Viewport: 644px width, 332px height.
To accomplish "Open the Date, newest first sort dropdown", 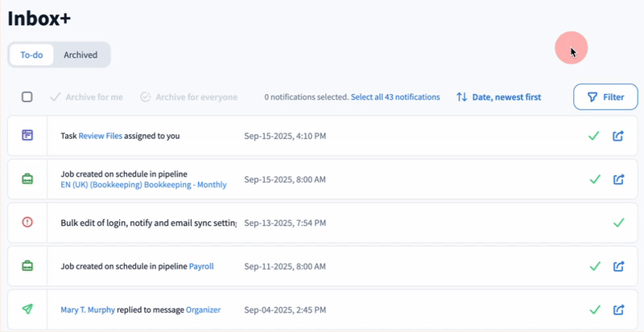I will click(x=498, y=97).
